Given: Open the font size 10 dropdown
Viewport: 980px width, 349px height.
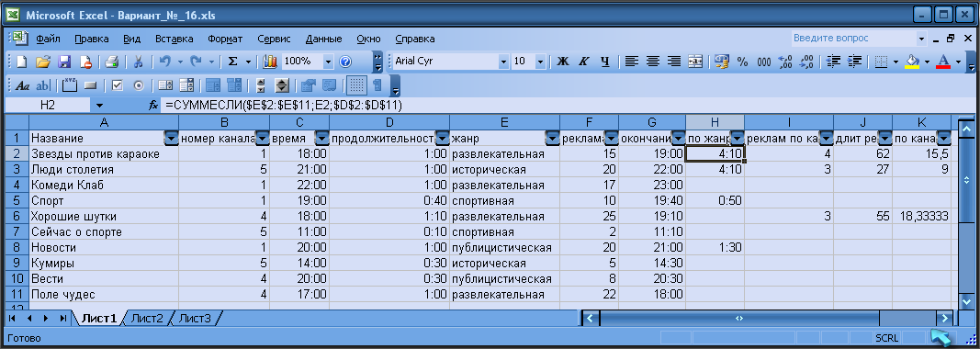Looking at the screenshot, I should (x=541, y=62).
